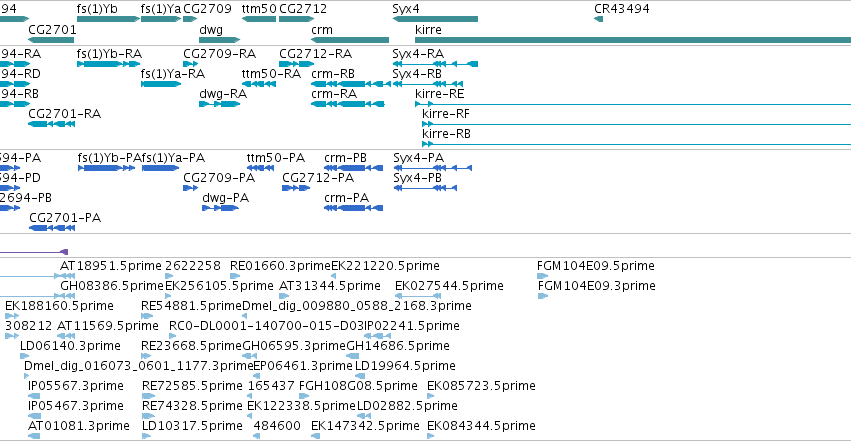
Task: Select the crm-RB transcript
Action: pyautogui.click(x=351, y=84)
